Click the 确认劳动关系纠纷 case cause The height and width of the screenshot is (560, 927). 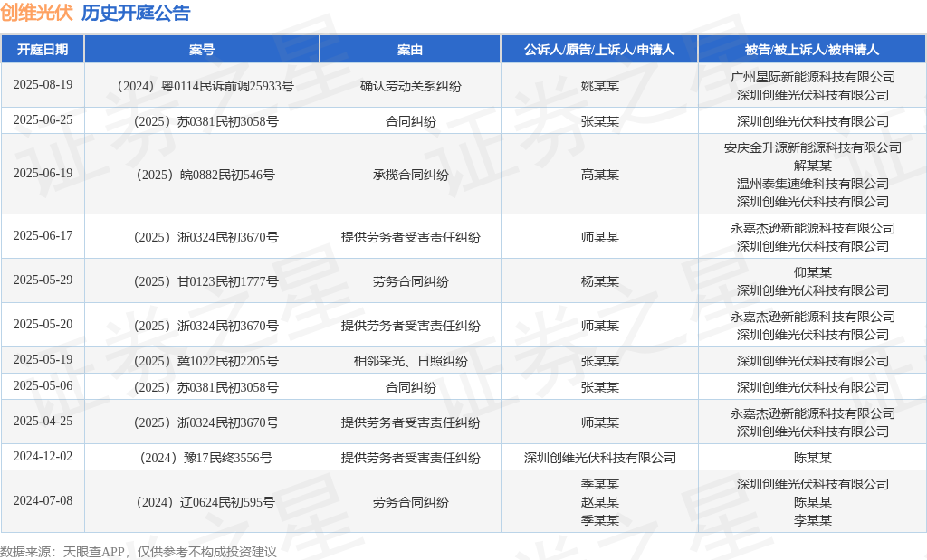coord(410,86)
